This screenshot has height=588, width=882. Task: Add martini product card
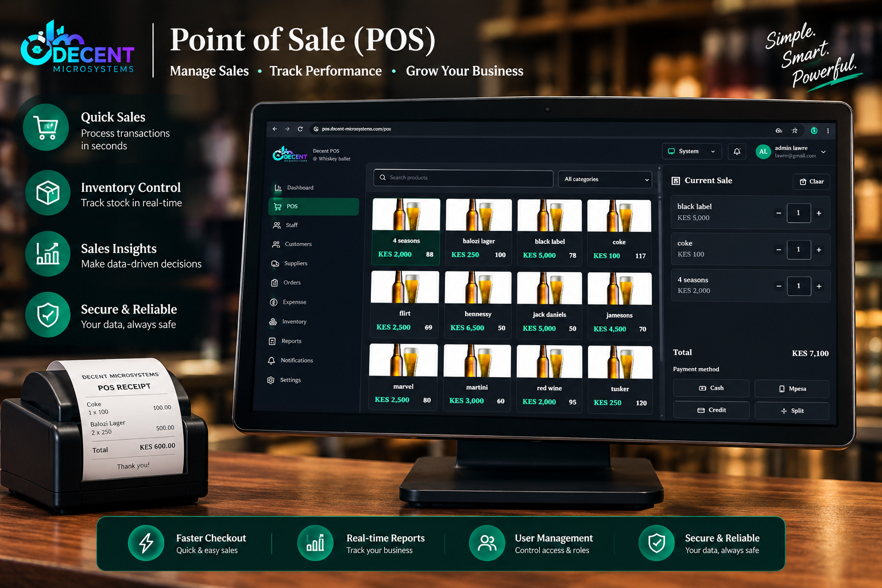(477, 378)
